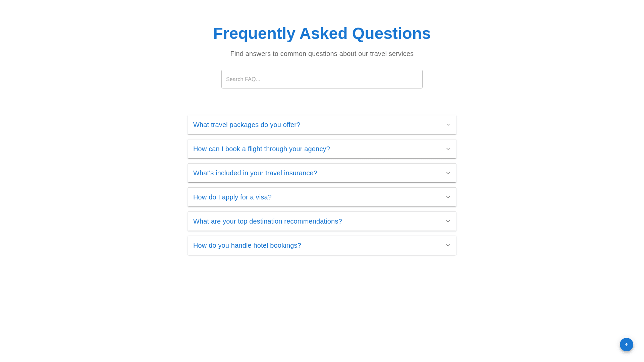Click chevron beside travel packages question
The image size is (644, 362).
pyautogui.click(x=448, y=125)
